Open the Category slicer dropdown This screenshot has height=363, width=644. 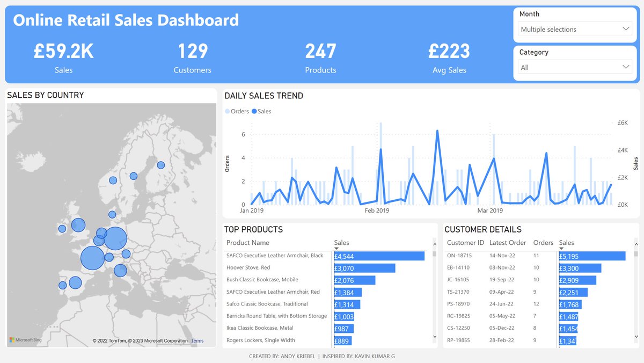tap(626, 67)
